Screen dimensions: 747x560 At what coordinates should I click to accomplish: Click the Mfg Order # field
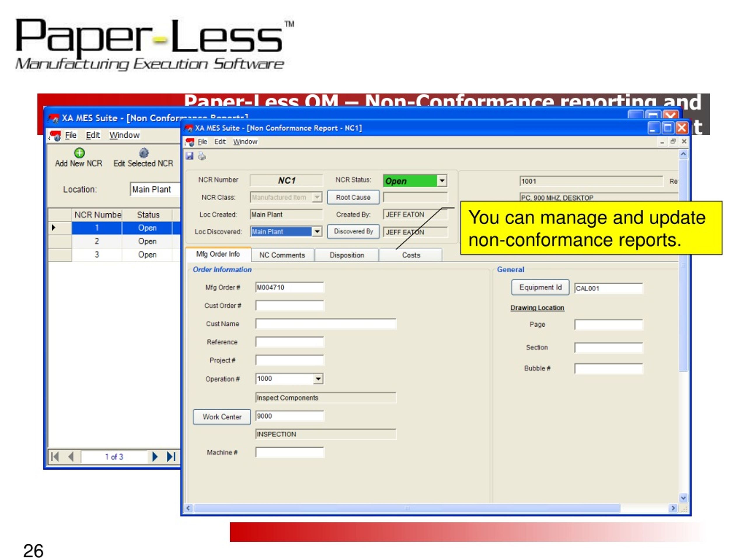289,287
